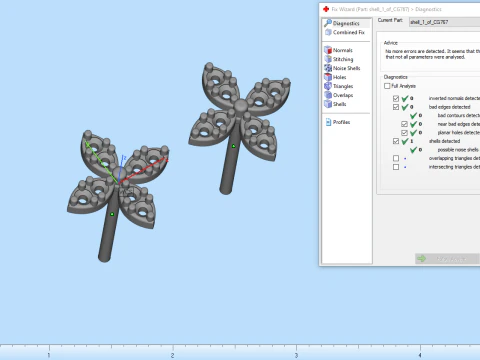
Task: Uncheck the planar holes detected checkbox
Action: point(404,133)
